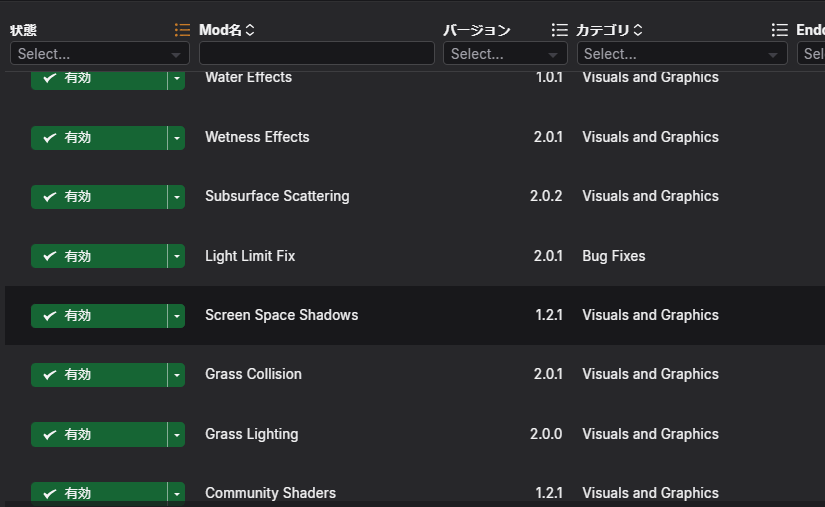Click the checkmark icon on Community Shaders row
825x507 pixels.
[50, 493]
